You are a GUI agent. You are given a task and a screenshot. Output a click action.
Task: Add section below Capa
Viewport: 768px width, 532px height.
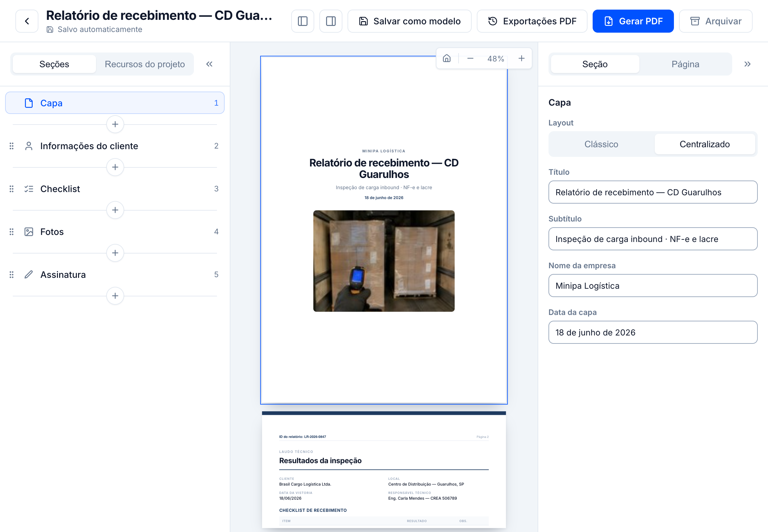115,124
